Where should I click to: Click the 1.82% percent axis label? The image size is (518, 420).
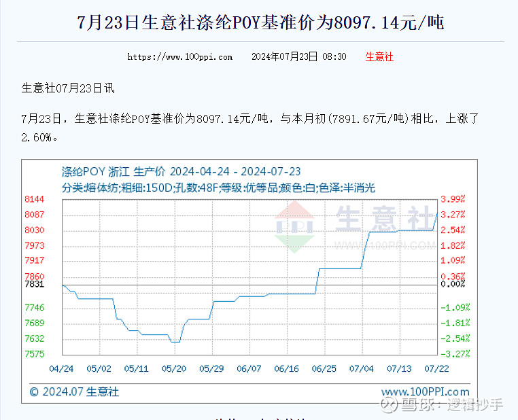[453, 245]
